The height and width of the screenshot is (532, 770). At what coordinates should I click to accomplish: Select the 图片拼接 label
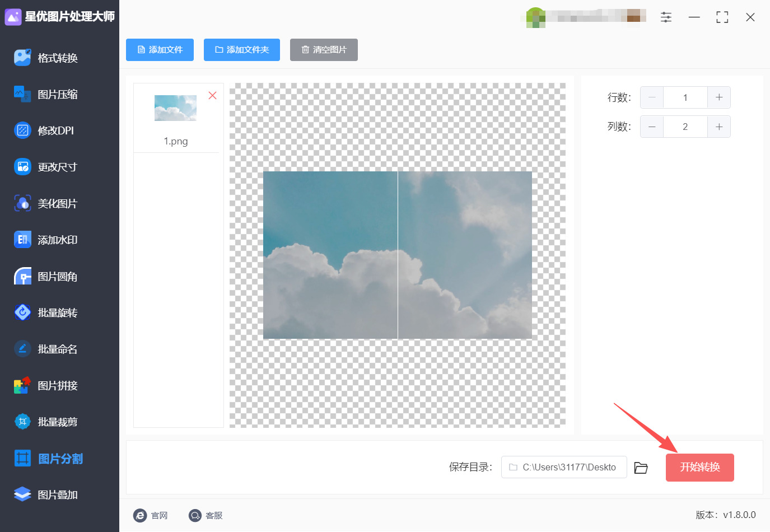58,386
